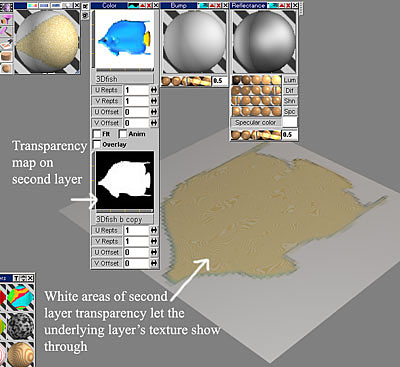Click the V Offset spinner for 3Dfish b copy

coord(154,263)
